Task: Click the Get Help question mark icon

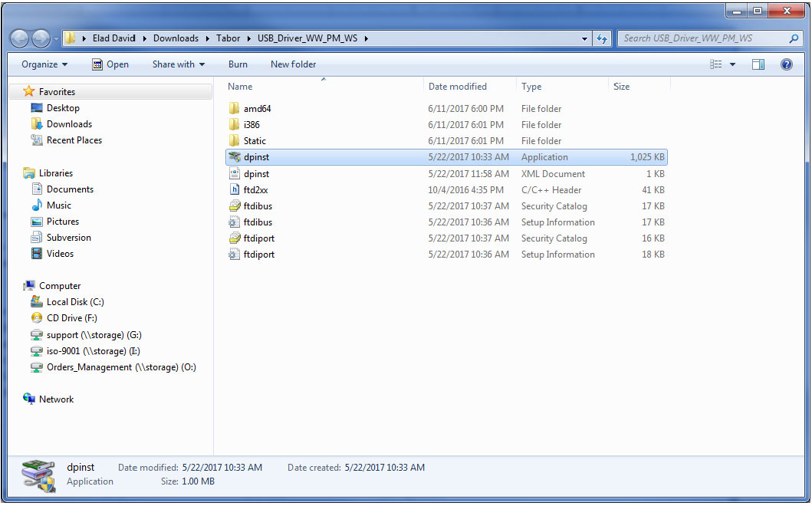Action: tap(786, 64)
